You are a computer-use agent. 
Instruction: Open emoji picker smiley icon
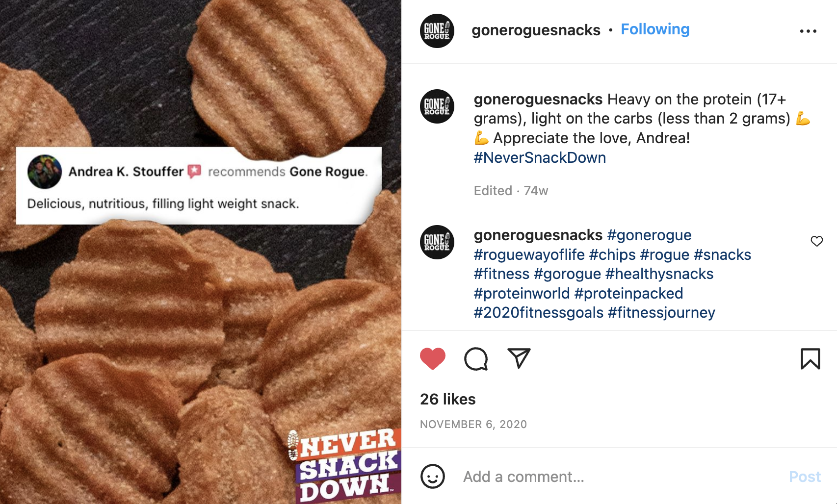tap(432, 476)
